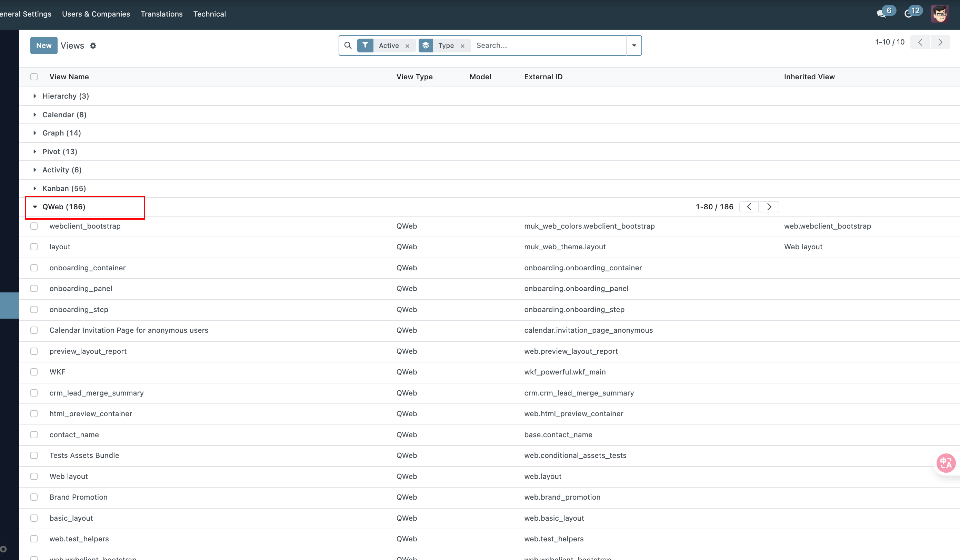The height and width of the screenshot is (560, 960).
Task: Click the pink translate floating icon
Action: 946,463
